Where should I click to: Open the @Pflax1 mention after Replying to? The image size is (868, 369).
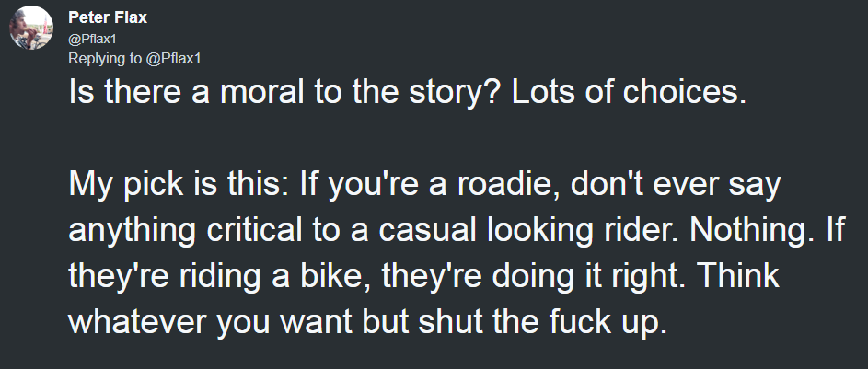[x=175, y=58]
